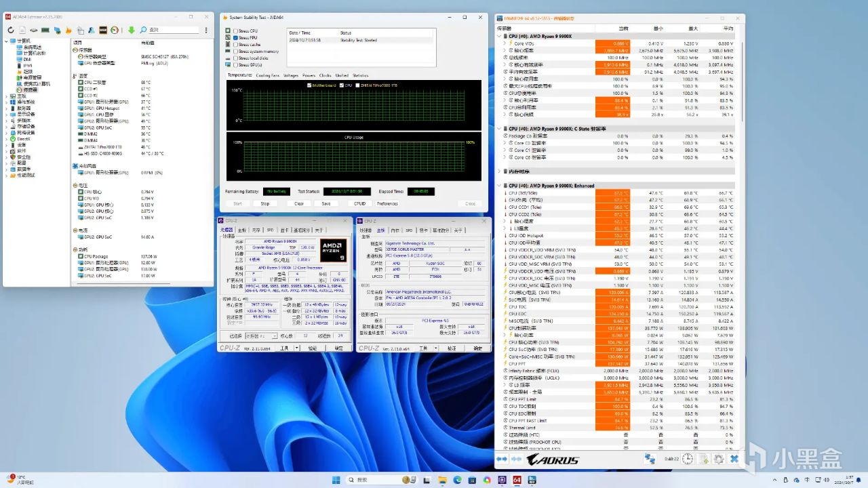Click the green download arrow in AIDA64 toolbar

point(132,30)
